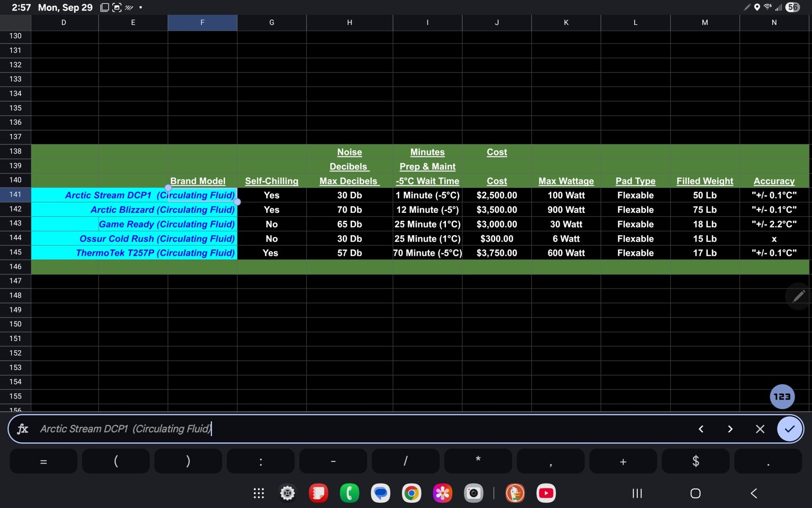Viewport: 812px width, 508px height.
Task: Confirm cell edit with the checkmark button
Action: tap(789, 429)
